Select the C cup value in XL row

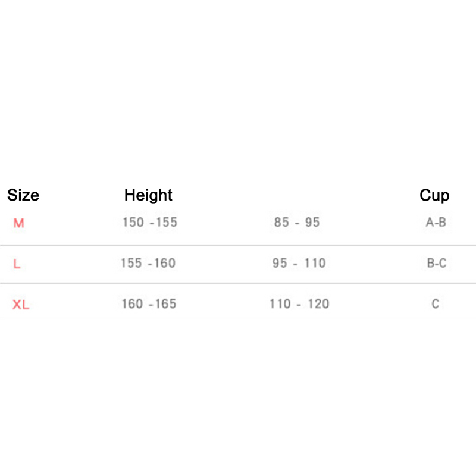436,304
